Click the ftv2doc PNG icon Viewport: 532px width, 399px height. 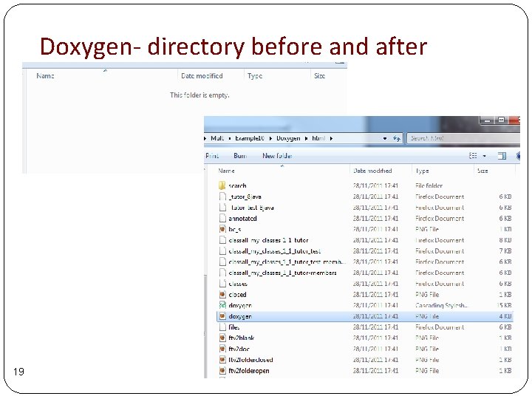[222, 349]
